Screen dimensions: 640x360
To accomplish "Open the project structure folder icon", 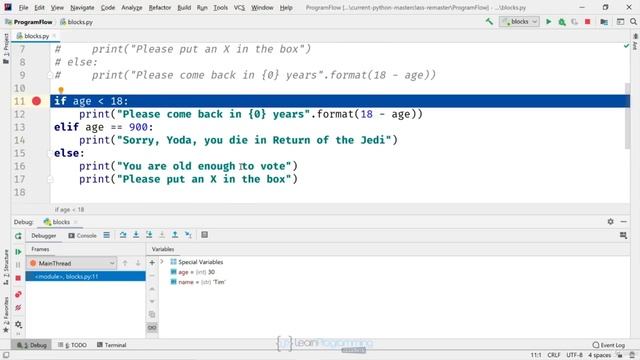I will [604, 22].
